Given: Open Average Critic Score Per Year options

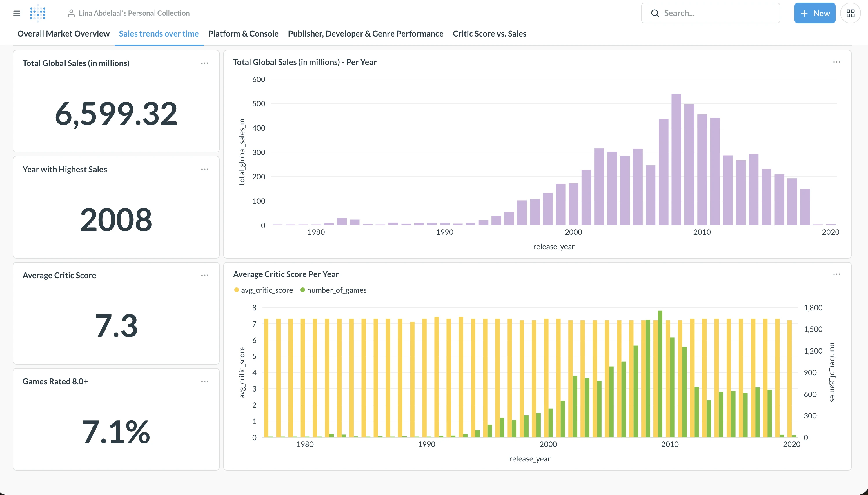Looking at the screenshot, I should point(836,274).
